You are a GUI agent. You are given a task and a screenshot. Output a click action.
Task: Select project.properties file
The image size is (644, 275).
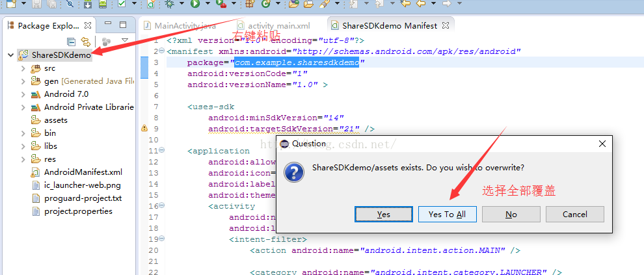coord(78,211)
